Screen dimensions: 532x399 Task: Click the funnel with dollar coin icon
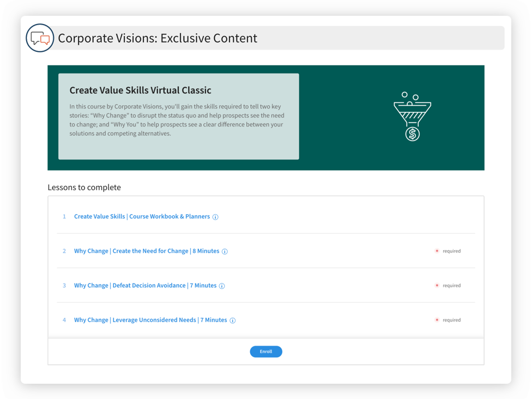tap(412, 117)
